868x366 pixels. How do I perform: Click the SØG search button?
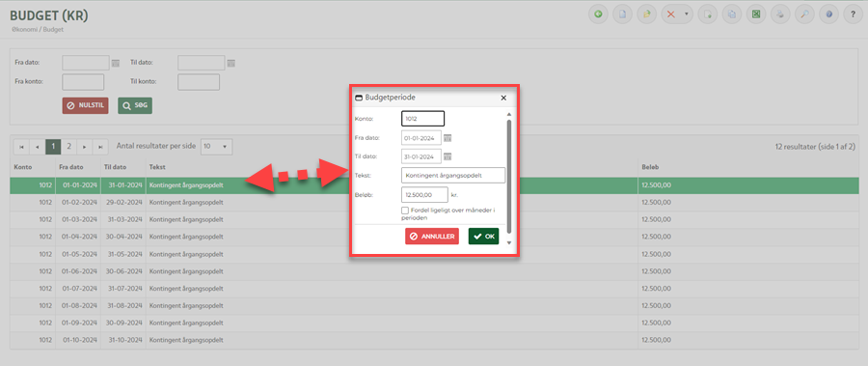[x=135, y=105]
